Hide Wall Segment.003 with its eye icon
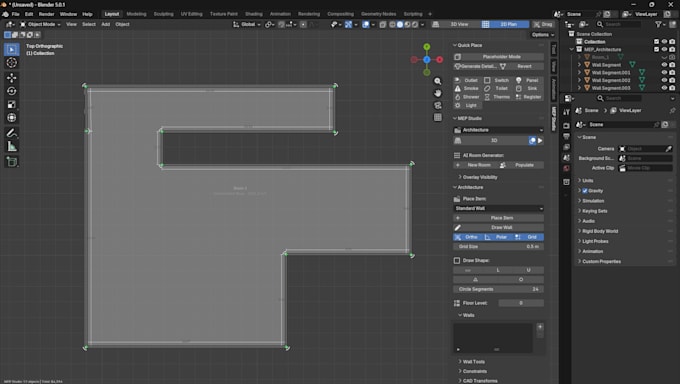 point(664,88)
